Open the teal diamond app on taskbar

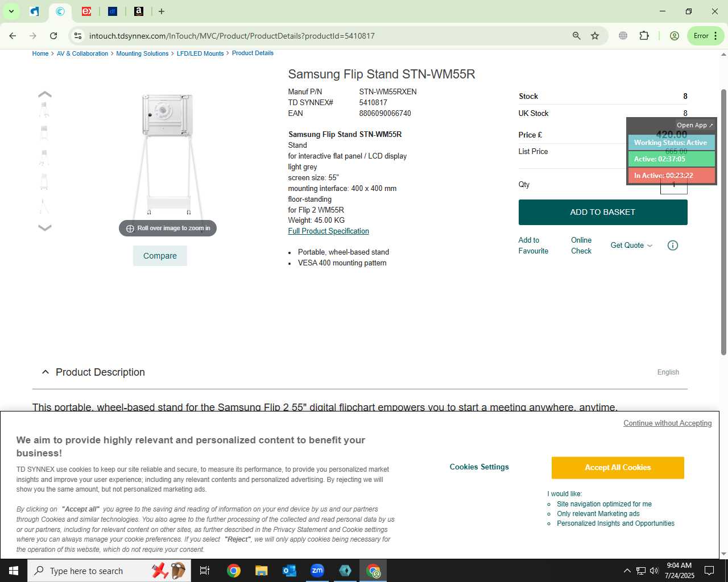click(x=345, y=571)
